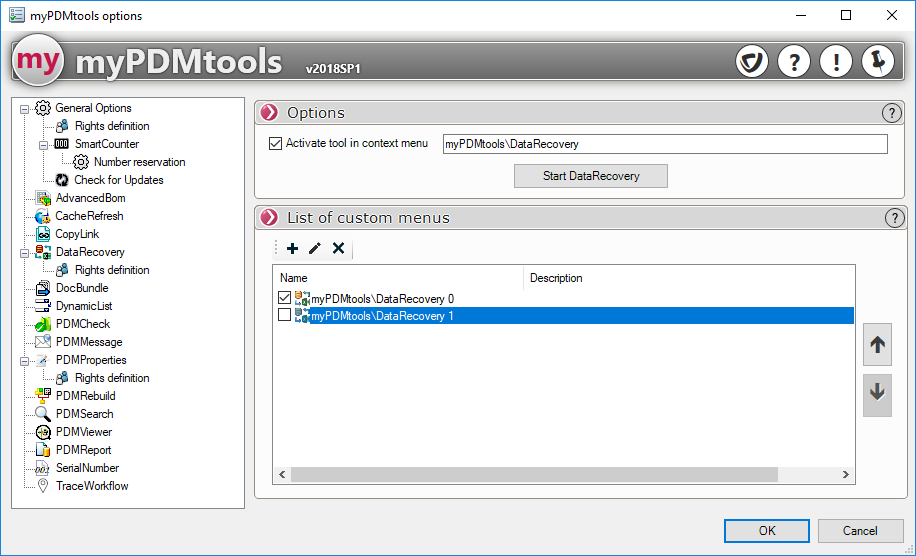Move selected menu down with arrow button

877,393
